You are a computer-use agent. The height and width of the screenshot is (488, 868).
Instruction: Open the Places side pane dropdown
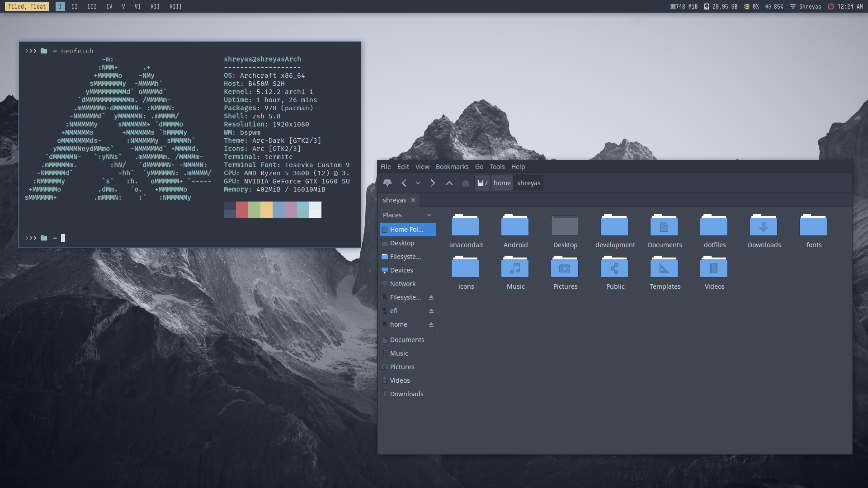pos(429,215)
